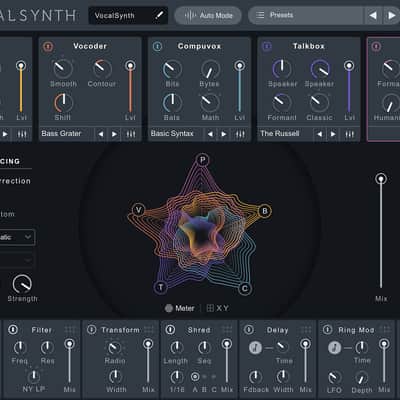The width and height of the screenshot is (400, 400).
Task: Toggle Transform effect power button
Action: pos(92,330)
